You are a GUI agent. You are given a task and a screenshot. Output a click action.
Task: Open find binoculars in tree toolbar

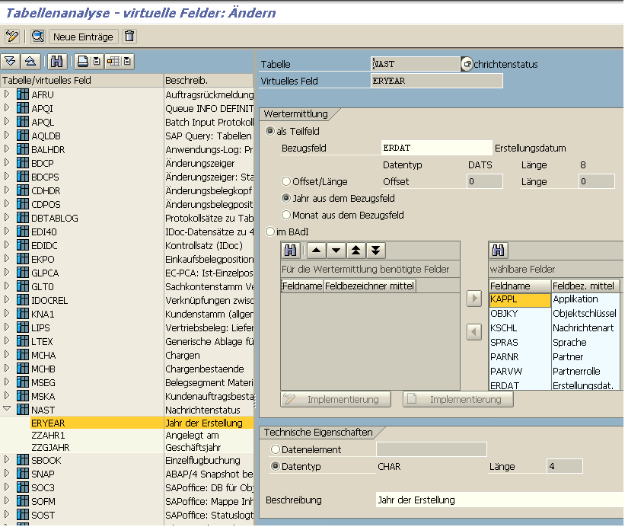57,62
